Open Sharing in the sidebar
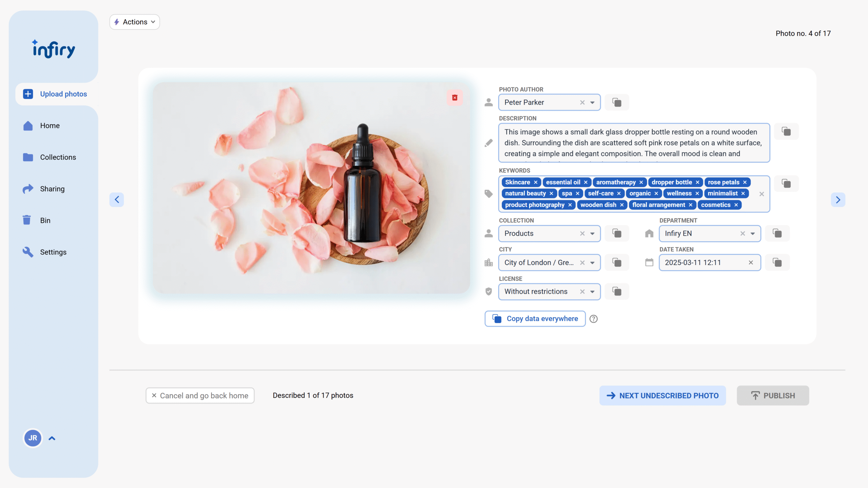868x488 pixels. (52, 189)
